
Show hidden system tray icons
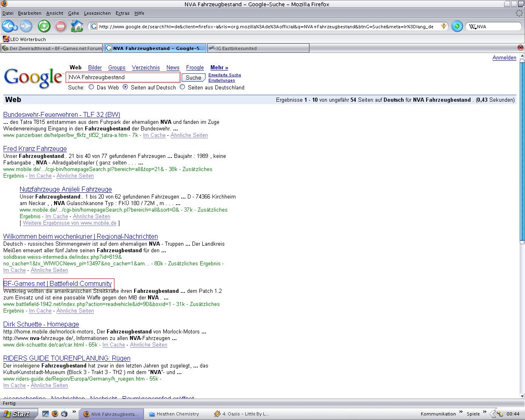pyautogui.click(x=493, y=414)
